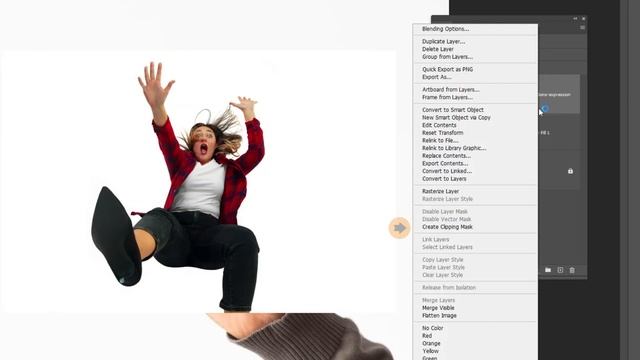Image resolution: width=640 pixels, height=360 pixels.
Task: Set layer color label to Orange
Action: (x=431, y=344)
